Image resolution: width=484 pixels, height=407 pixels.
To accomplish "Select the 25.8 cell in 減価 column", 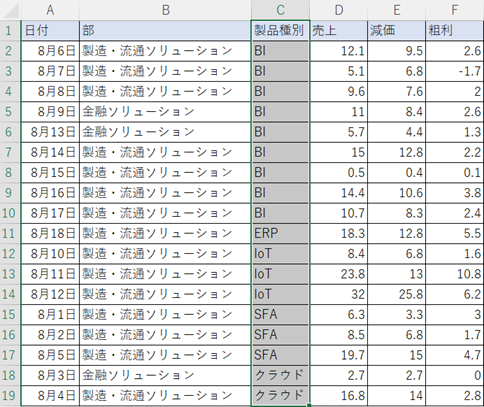I will (x=397, y=294).
